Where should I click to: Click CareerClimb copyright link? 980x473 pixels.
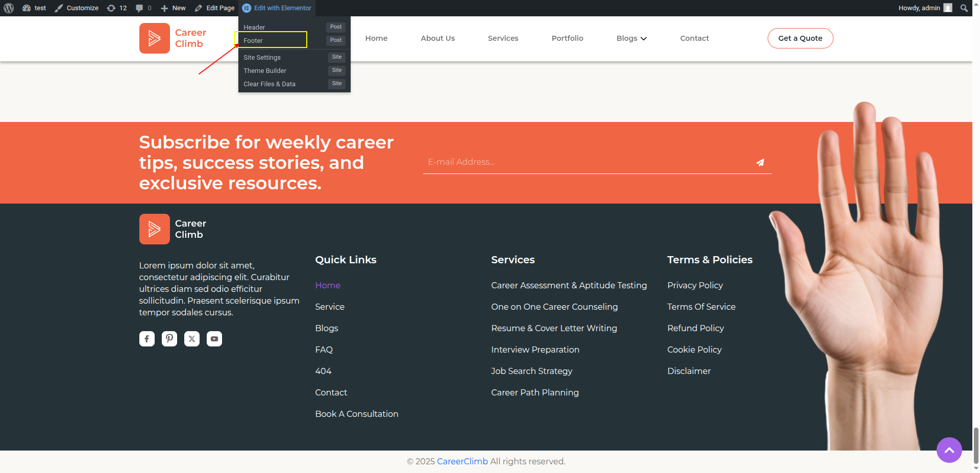click(x=462, y=461)
